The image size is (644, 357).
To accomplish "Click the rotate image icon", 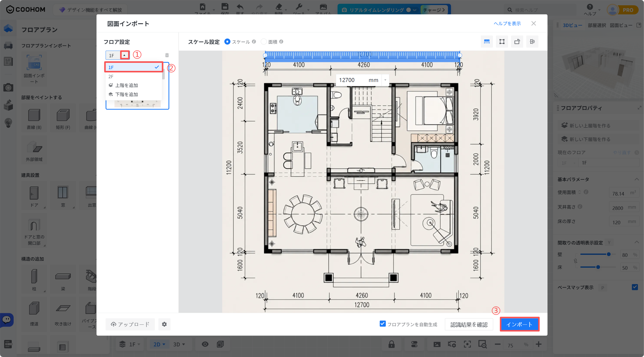I will point(517,42).
